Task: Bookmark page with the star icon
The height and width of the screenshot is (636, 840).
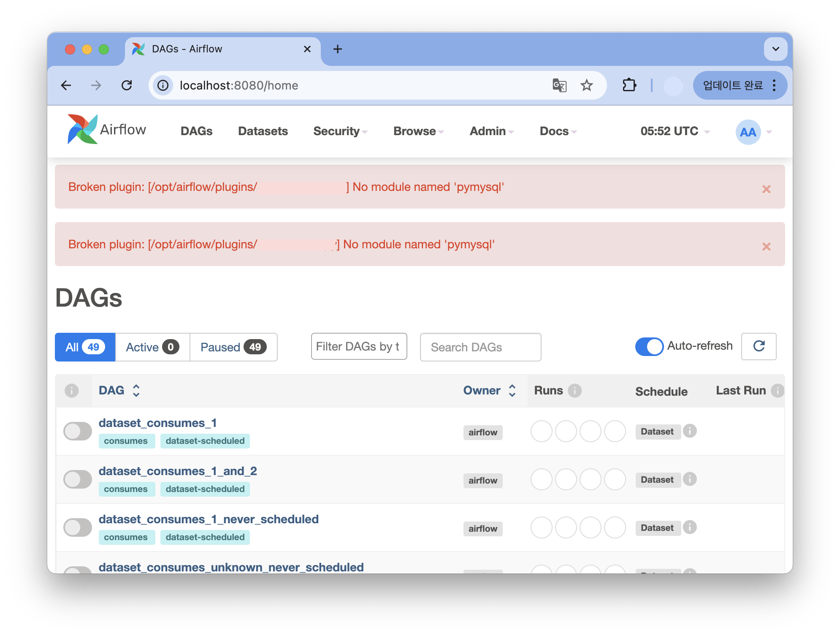Action: [587, 85]
